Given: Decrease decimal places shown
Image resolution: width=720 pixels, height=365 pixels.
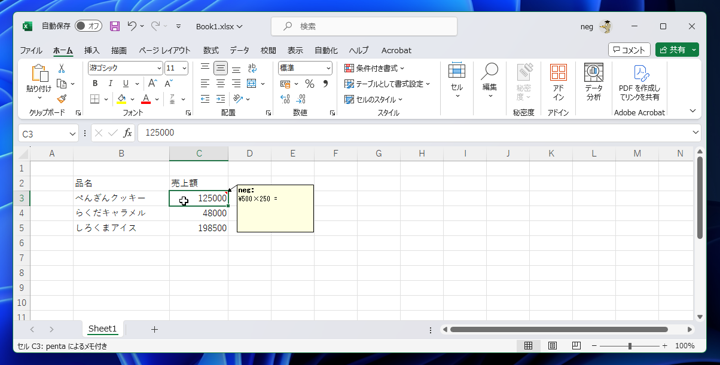Looking at the screenshot, I should pyautogui.click(x=301, y=99).
